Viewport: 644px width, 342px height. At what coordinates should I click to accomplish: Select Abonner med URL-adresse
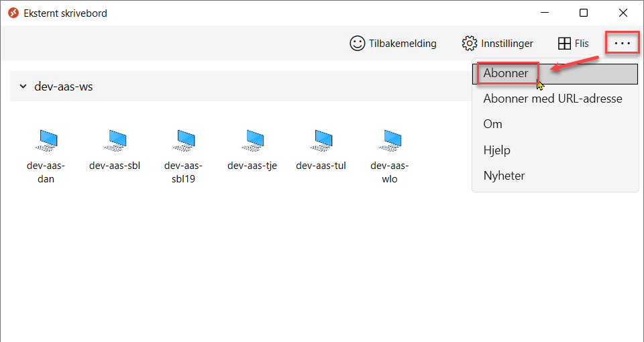[555, 99]
